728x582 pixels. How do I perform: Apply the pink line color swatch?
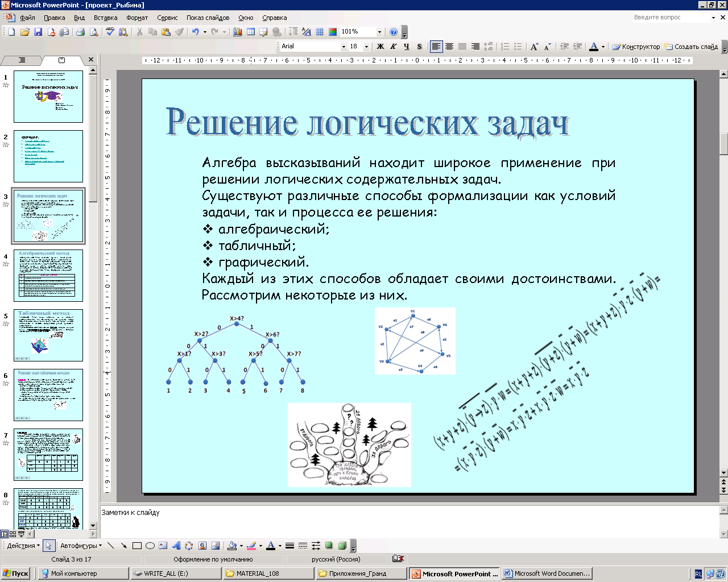[251, 546]
